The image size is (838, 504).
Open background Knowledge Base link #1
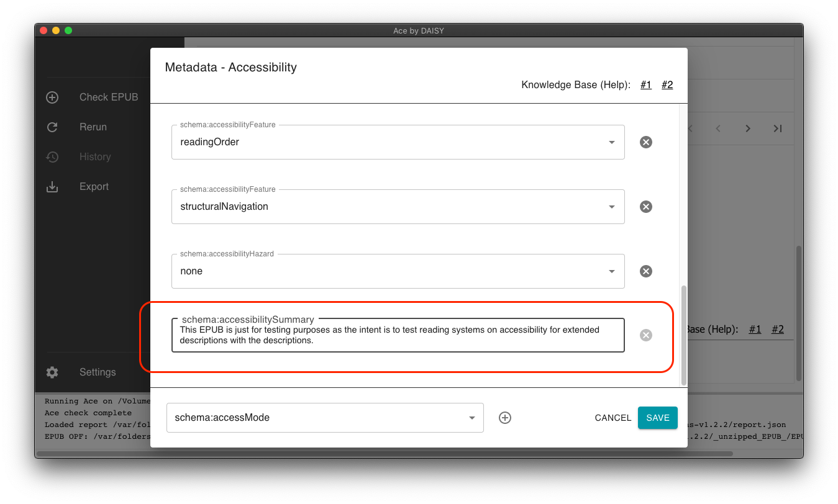point(755,330)
